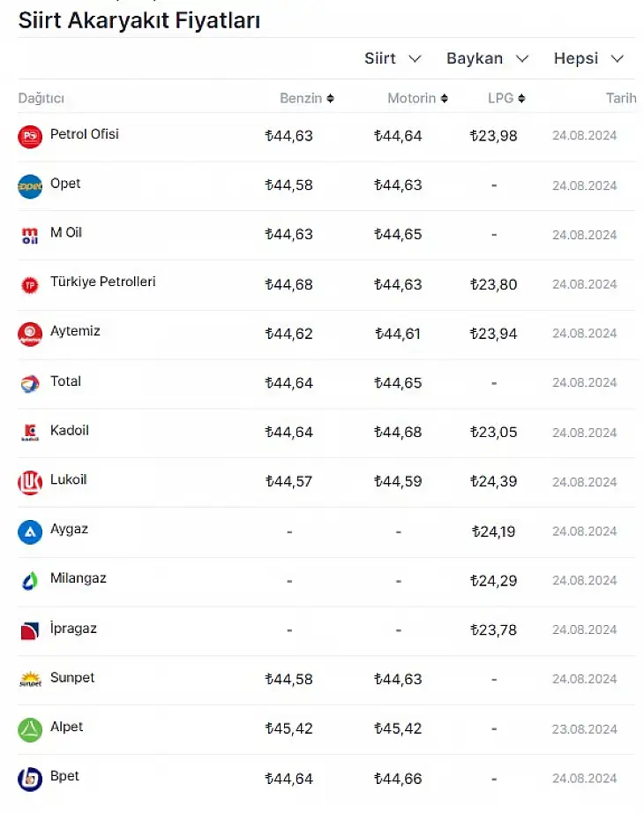The height and width of the screenshot is (814, 644).
Task: Click the Aygaz blue logo
Action: (x=30, y=532)
